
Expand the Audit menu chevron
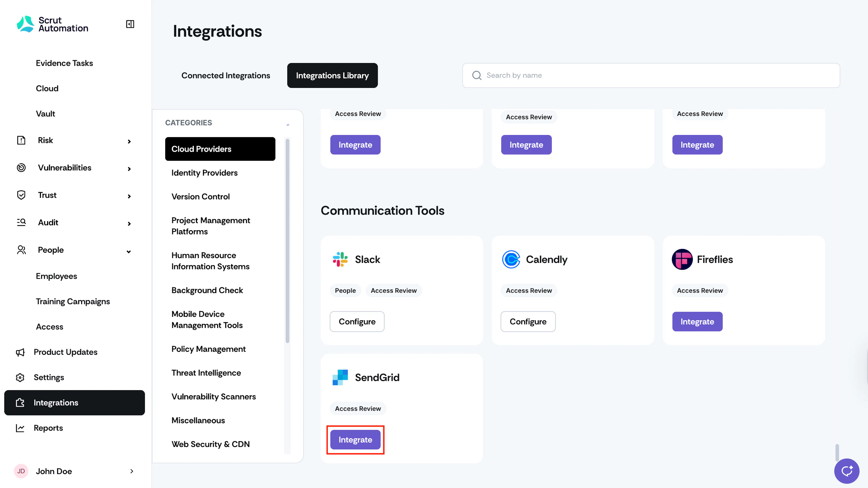pos(129,224)
